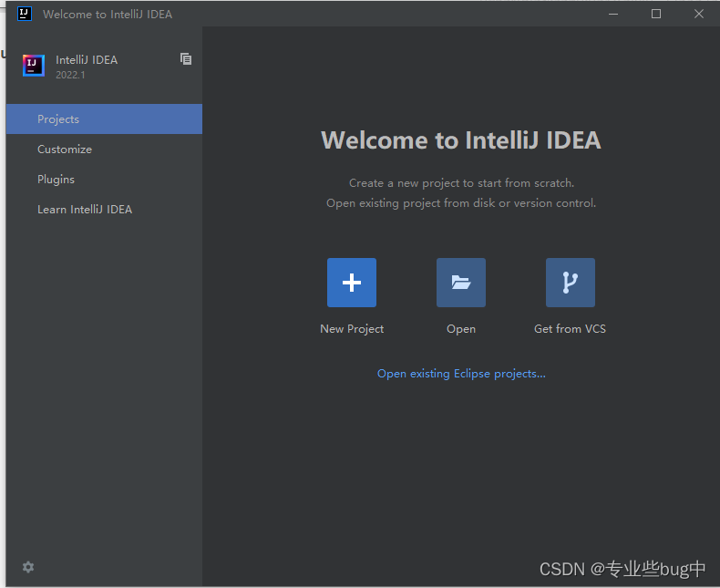Go to Learn IntelliJ IDEA tab

pyautogui.click(x=104, y=210)
